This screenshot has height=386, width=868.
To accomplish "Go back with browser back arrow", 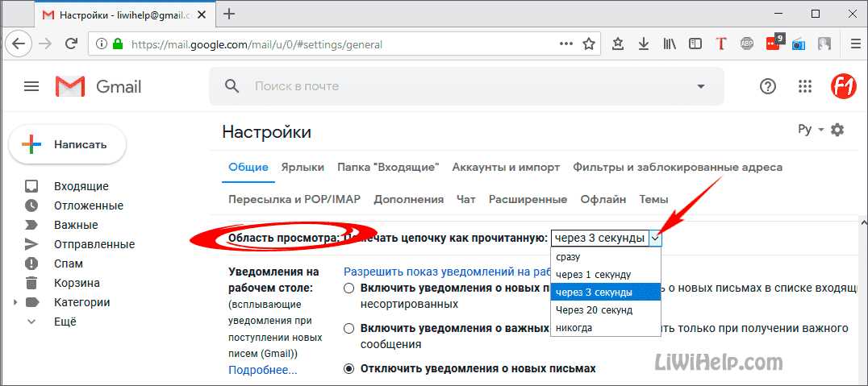I will coord(19,44).
